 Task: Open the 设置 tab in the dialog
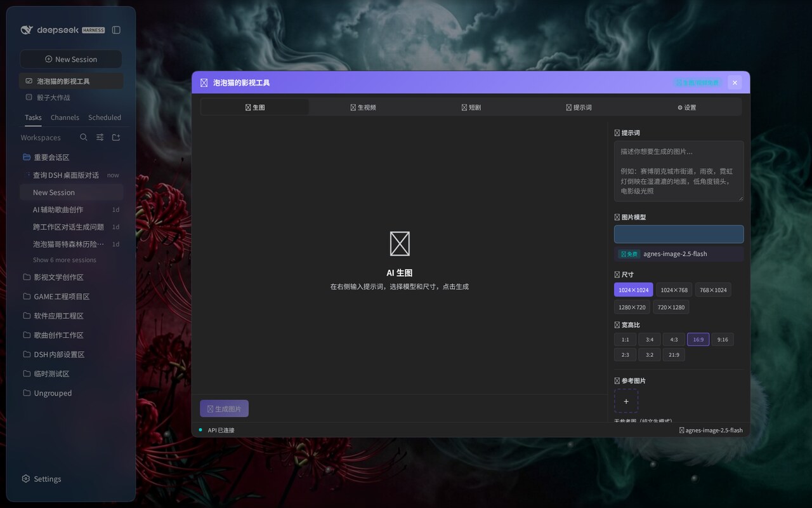pyautogui.click(x=686, y=107)
